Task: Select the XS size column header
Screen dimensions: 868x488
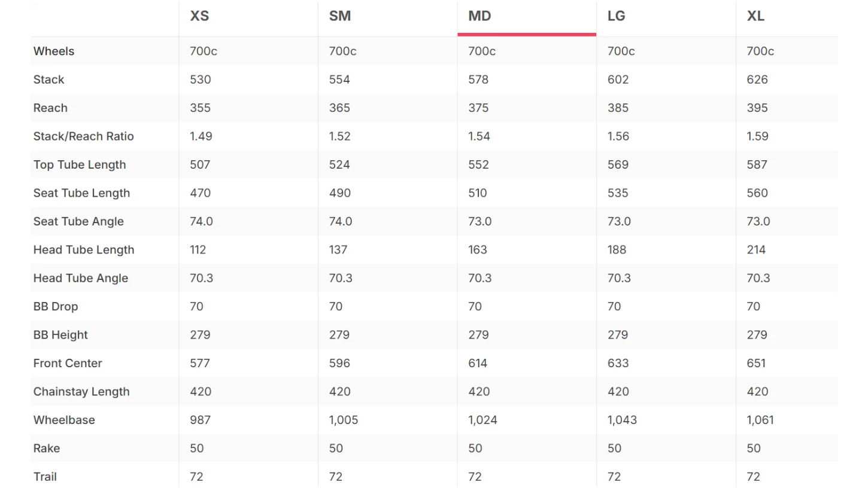Action: [x=199, y=16]
